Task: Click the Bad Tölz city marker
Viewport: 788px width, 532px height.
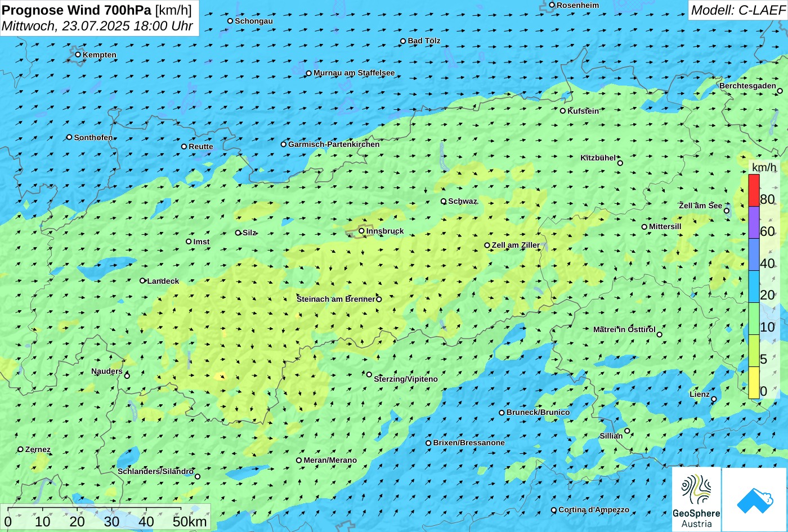Action: pos(403,41)
